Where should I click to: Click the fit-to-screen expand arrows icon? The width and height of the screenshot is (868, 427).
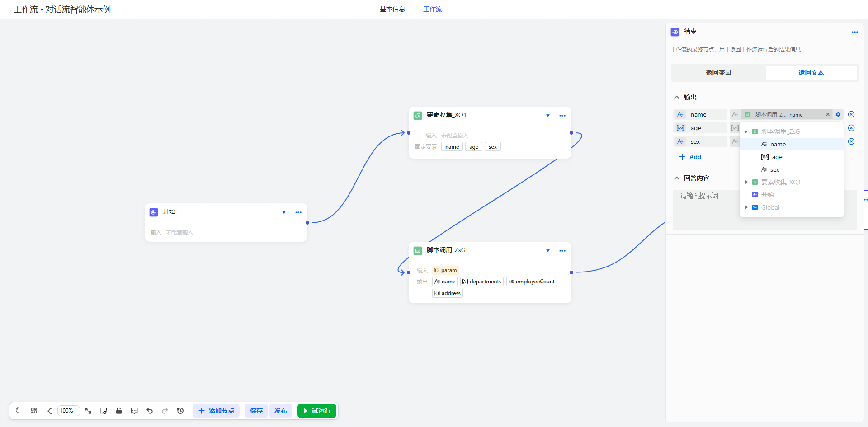(x=88, y=411)
